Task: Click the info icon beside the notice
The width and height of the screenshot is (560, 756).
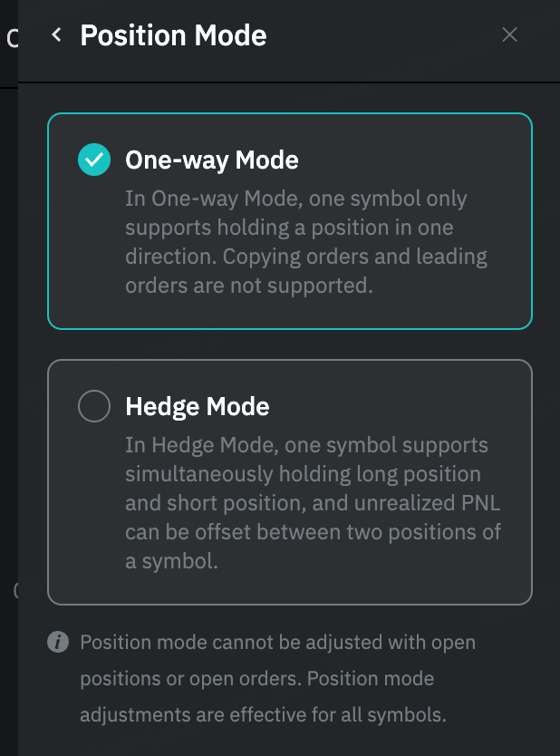Action: click(x=58, y=643)
